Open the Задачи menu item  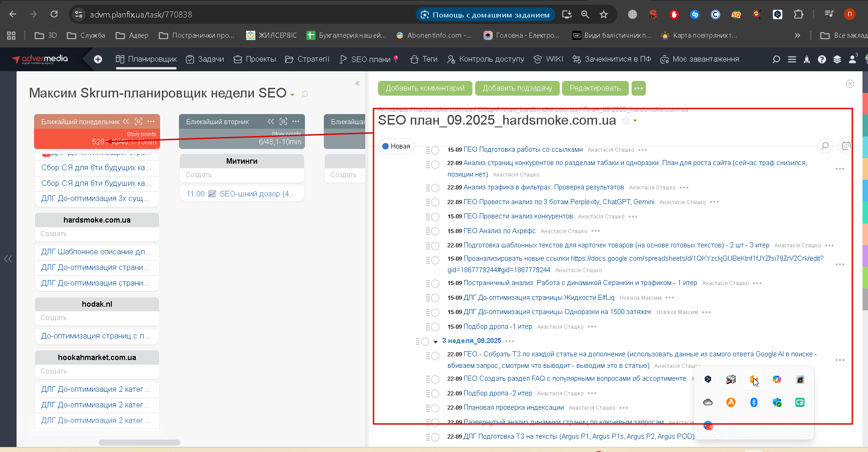(205, 59)
